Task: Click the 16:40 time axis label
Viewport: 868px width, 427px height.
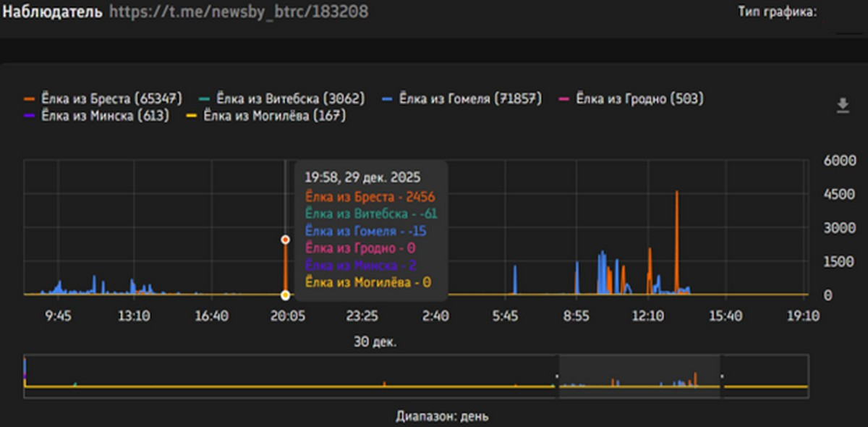Action: pos(211,316)
